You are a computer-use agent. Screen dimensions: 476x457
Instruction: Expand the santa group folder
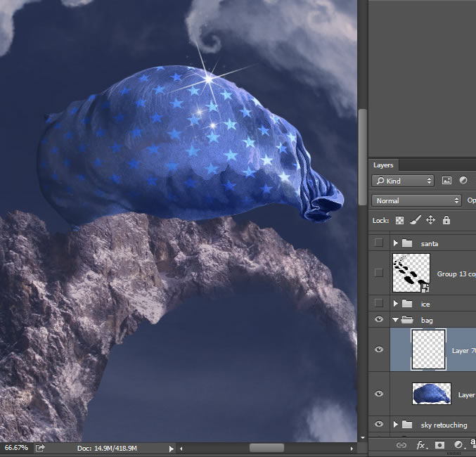tap(396, 243)
